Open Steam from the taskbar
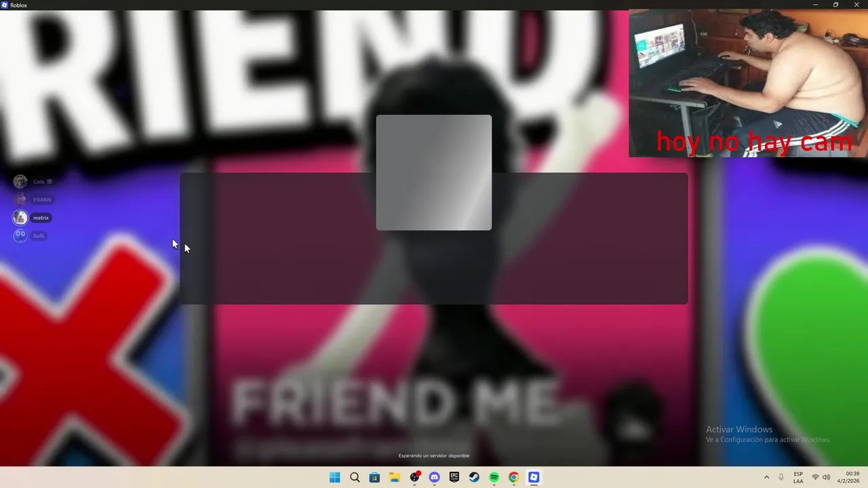This screenshot has height=488, width=868. 474,477
